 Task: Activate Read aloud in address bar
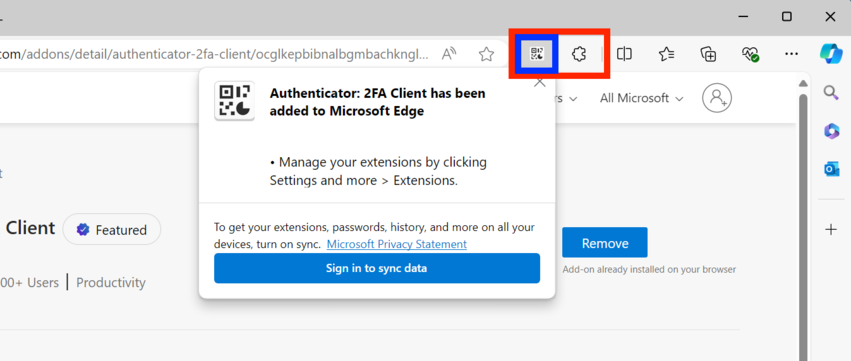coord(449,54)
